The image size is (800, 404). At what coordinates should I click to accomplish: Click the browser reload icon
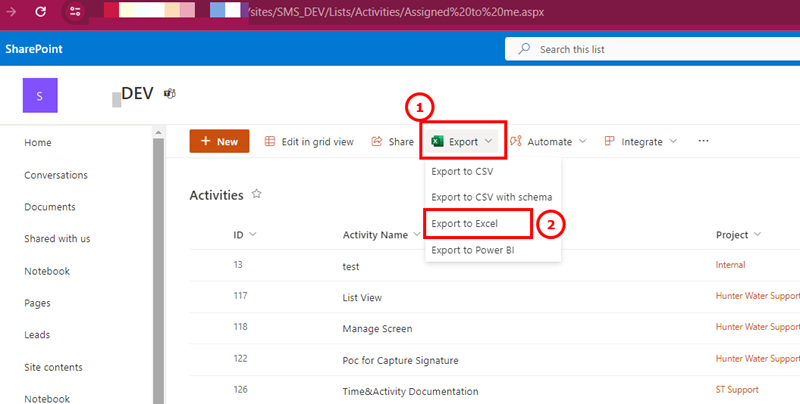40,11
